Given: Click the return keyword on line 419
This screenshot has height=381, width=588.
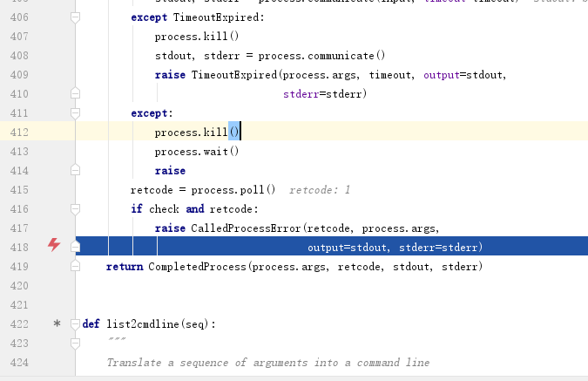Looking at the screenshot, I should tap(125, 267).
